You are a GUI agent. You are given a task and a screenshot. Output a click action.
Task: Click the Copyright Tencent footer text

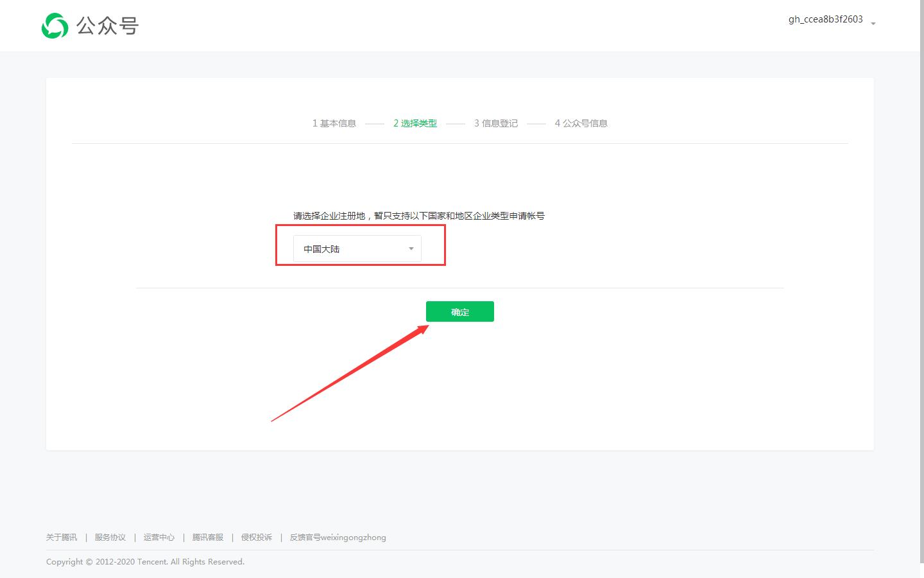point(144,561)
